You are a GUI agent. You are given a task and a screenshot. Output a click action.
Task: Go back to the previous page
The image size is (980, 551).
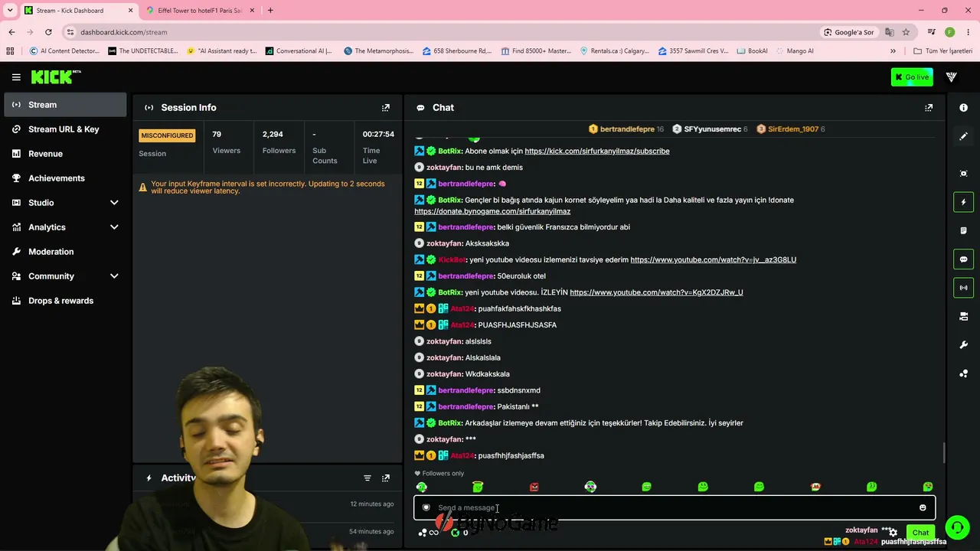[x=11, y=32]
